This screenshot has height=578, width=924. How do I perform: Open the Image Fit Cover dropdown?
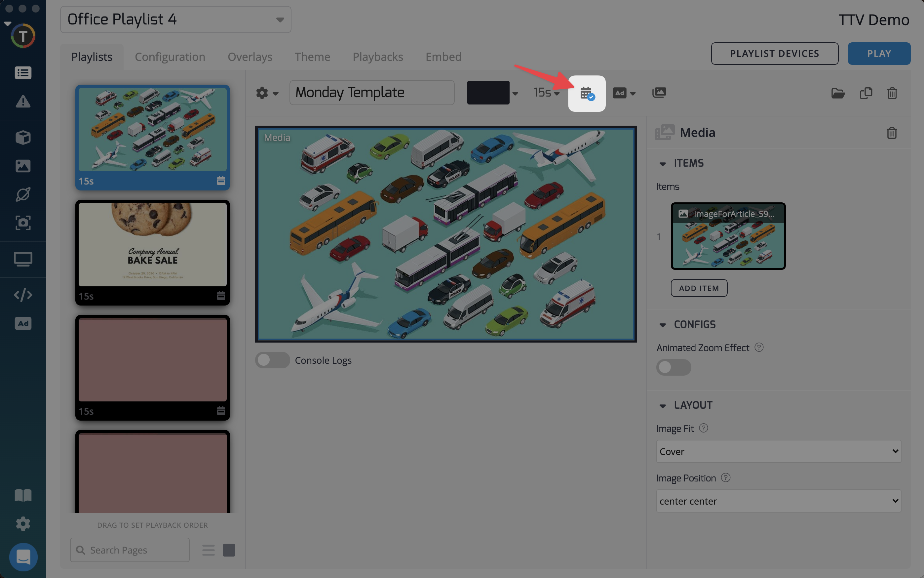point(778,451)
